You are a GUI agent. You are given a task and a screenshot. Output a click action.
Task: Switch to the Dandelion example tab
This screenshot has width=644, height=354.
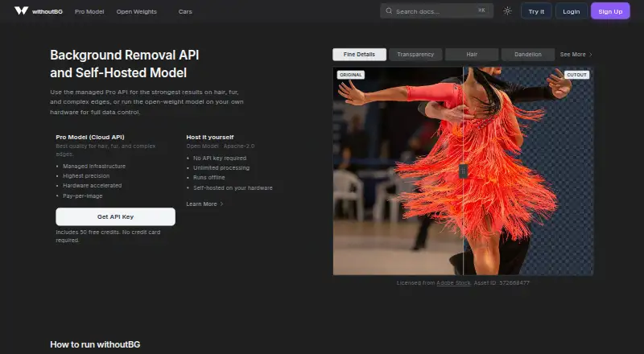pos(528,54)
